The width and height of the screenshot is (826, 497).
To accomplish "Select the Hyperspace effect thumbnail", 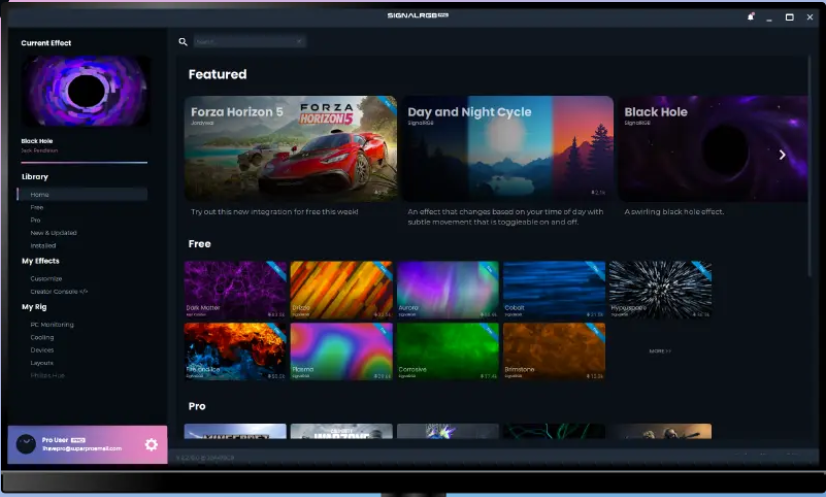I will (x=661, y=290).
